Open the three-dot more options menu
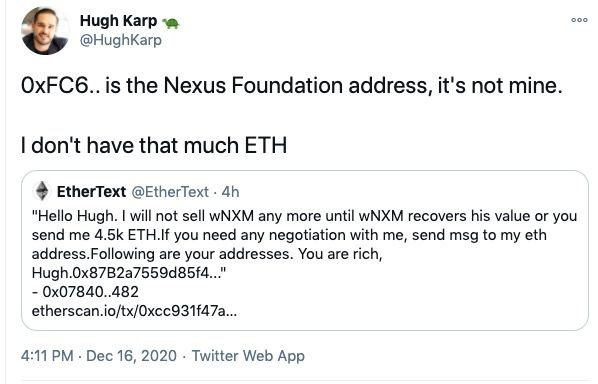This screenshot has width=598, height=384. coord(579,20)
